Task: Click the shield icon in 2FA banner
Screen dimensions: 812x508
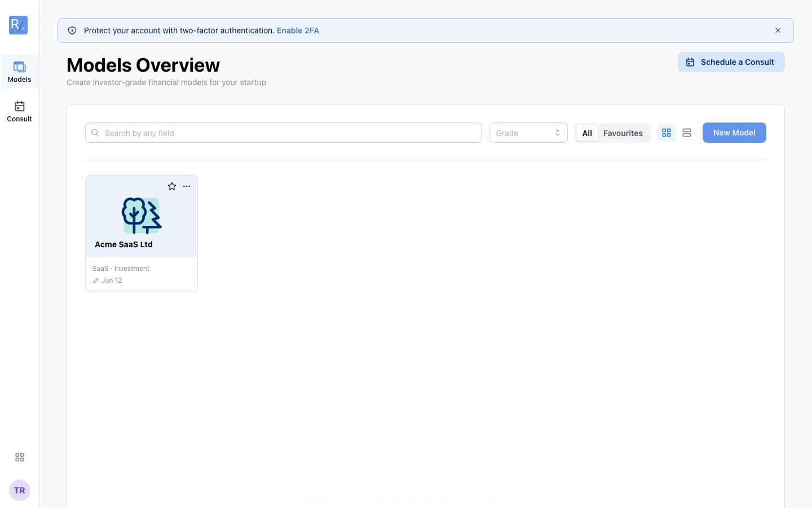Action: pos(72,30)
